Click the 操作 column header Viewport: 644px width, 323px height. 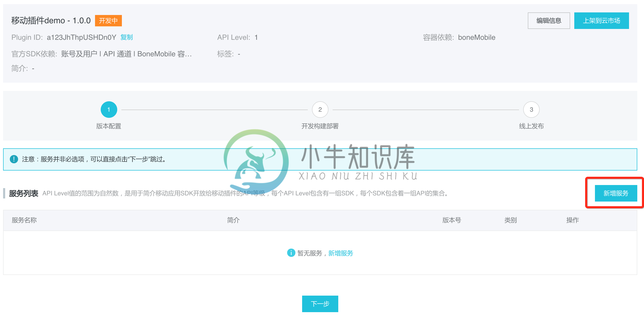click(572, 220)
